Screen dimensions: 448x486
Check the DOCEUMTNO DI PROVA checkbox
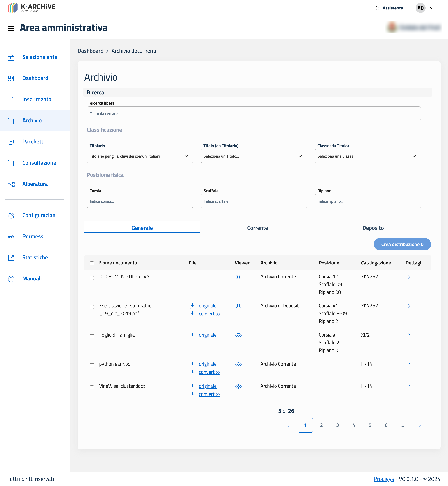click(x=92, y=278)
